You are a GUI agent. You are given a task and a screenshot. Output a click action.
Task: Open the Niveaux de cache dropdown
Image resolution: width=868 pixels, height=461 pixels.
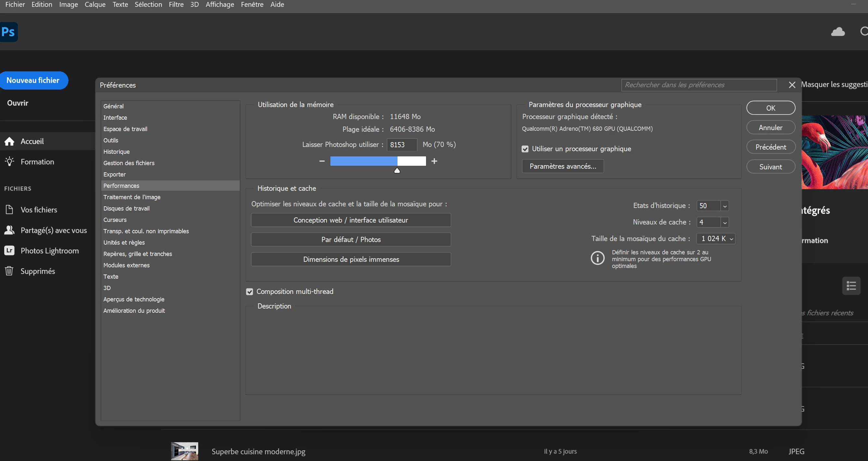click(x=725, y=223)
